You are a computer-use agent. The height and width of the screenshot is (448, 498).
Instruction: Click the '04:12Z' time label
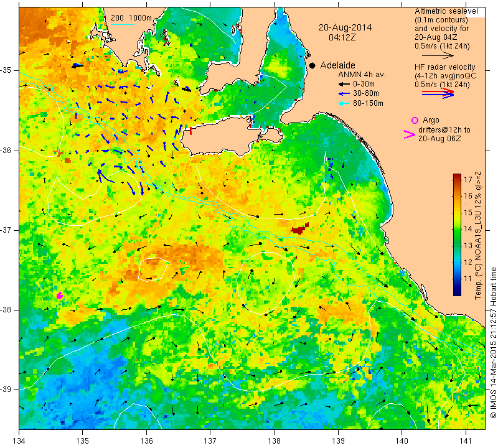[x=342, y=37]
